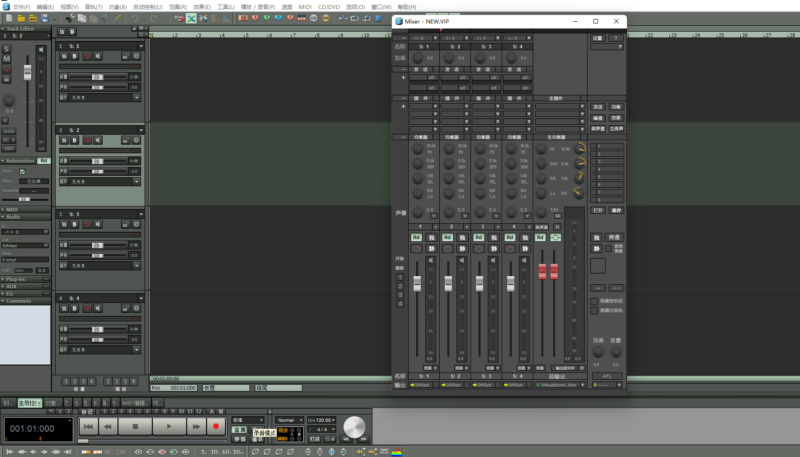The image size is (800, 457).
Task: Click the transport skip-to-start button
Action: click(x=88, y=426)
